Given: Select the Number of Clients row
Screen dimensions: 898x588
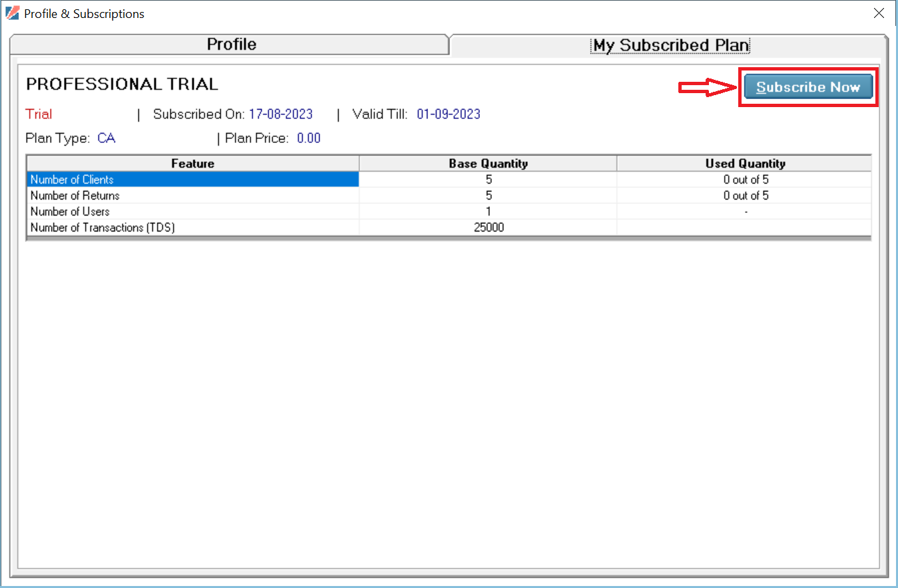Looking at the screenshot, I should [449, 180].
